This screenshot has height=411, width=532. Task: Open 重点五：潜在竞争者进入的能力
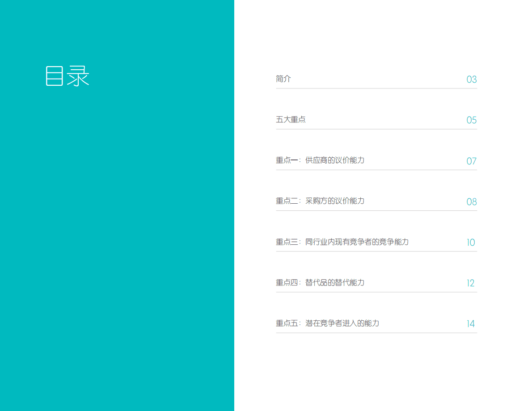coord(328,323)
